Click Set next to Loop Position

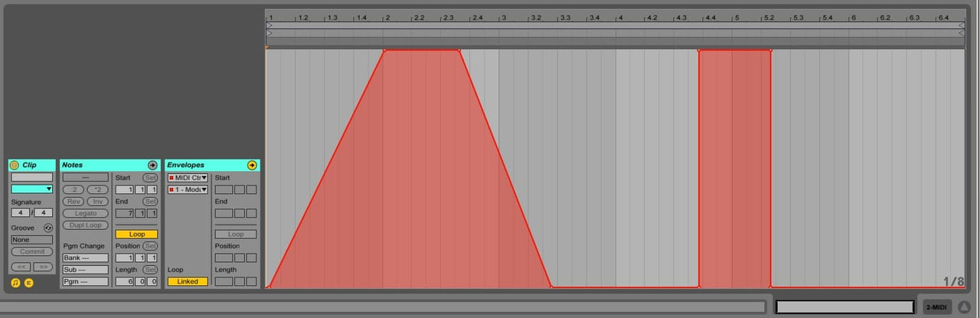coord(150,246)
